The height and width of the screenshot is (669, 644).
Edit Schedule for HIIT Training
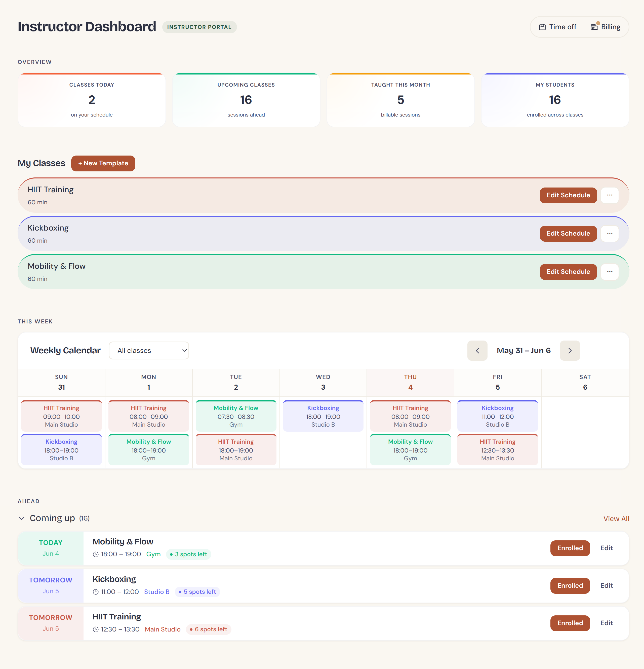(568, 195)
